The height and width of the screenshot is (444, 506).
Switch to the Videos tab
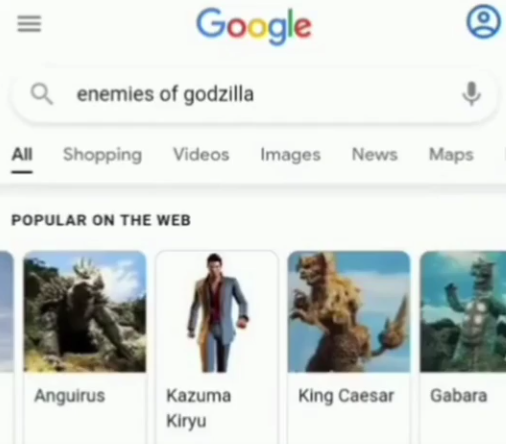(x=201, y=155)
